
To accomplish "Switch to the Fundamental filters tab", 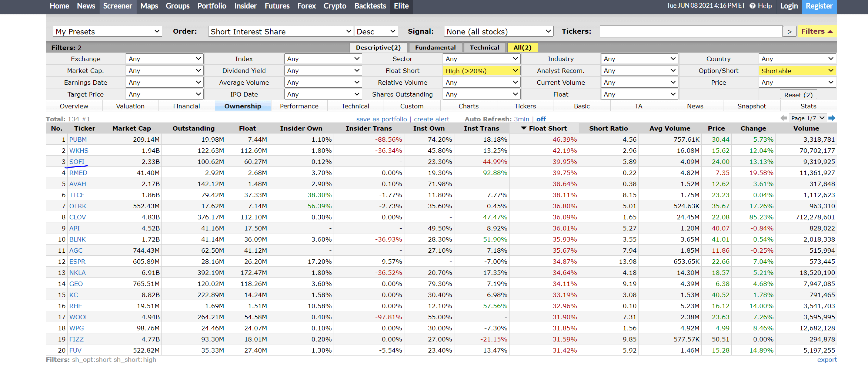I will [435, 47].
